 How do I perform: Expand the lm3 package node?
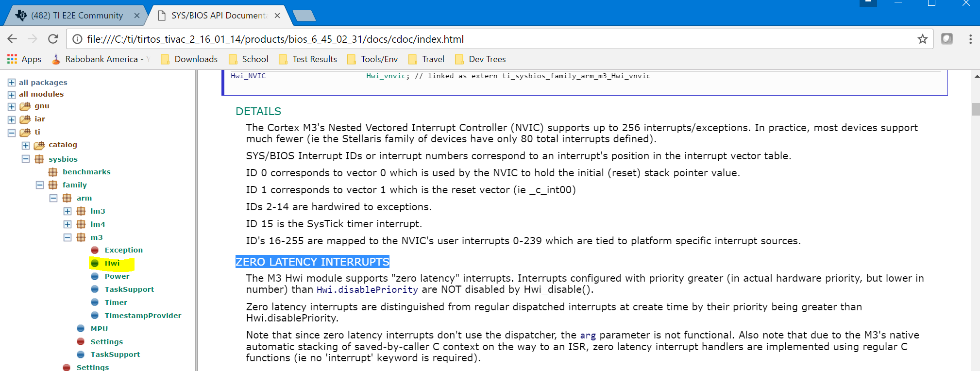pos(68,211)
